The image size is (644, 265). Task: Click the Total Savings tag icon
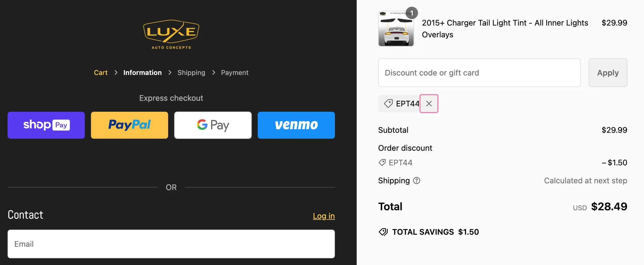tap(383, 232)
